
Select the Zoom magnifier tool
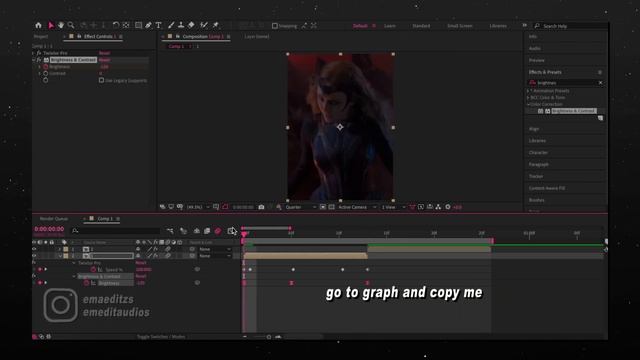click(71, 25)
